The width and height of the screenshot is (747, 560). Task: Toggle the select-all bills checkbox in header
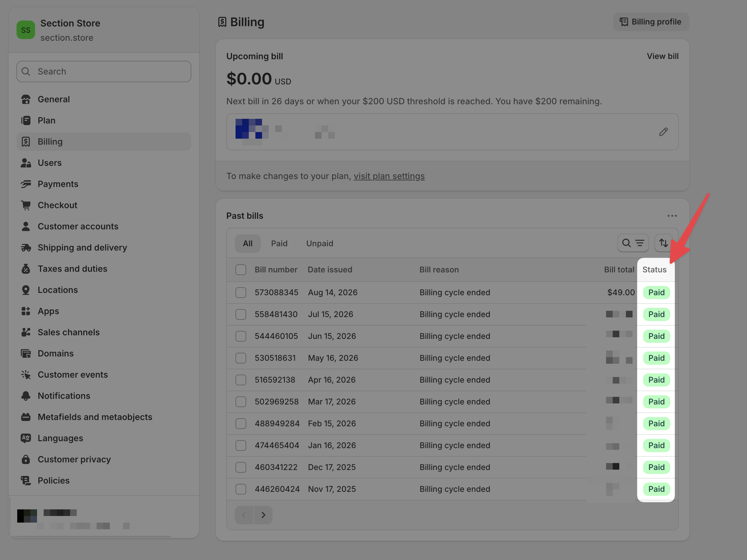241,270
